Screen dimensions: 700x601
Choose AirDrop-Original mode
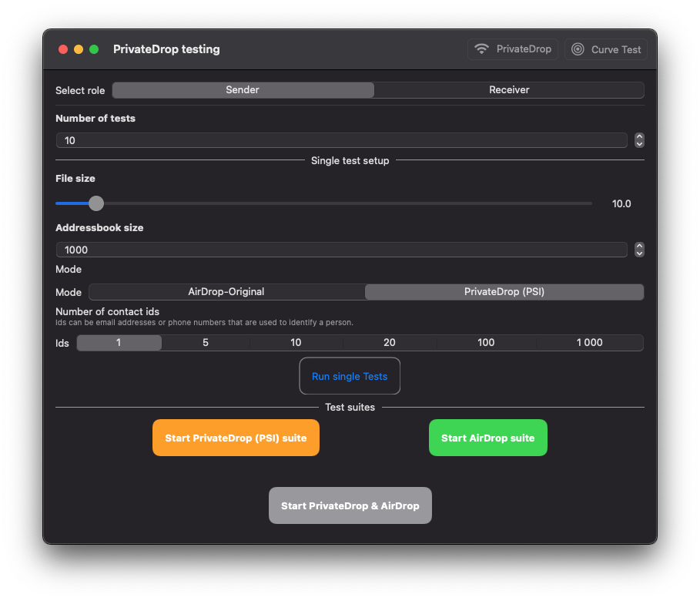[226, 292]
